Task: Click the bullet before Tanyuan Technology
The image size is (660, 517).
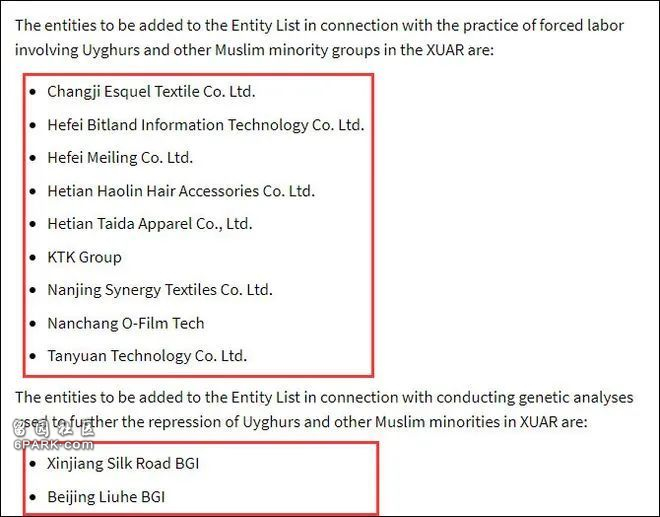Action: point(33,356)
